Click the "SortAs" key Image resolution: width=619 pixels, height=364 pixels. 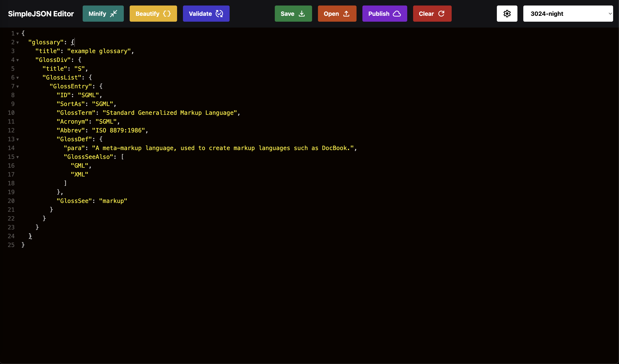pos(71,104)
